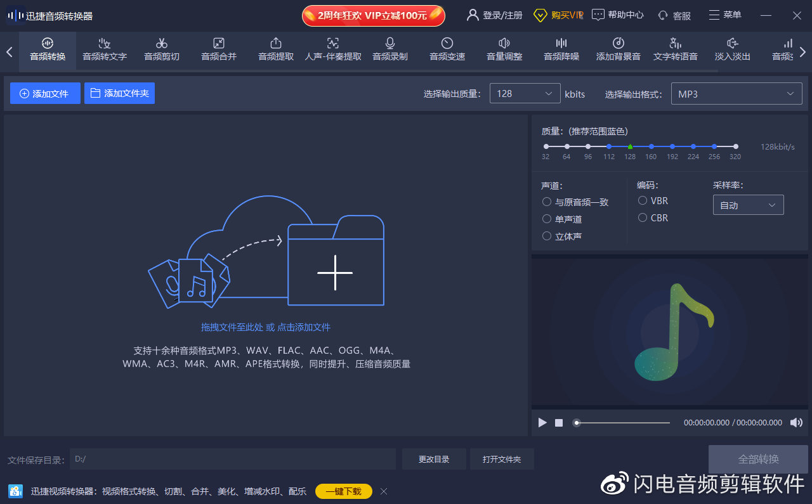Click the 更改目录 change directory button
The width and height of the screenshot is (812, 504).
(x=434, y=458)
